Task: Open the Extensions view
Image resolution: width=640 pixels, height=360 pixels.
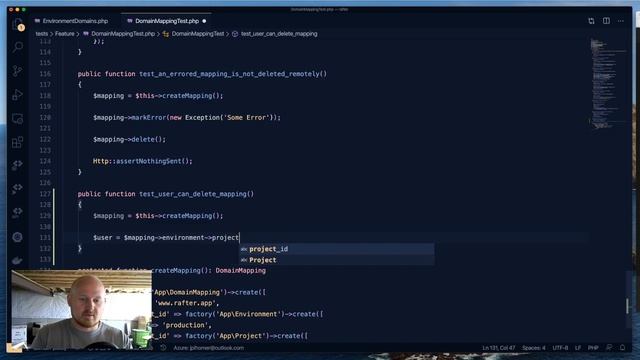Action: click(x=17, y=142)
